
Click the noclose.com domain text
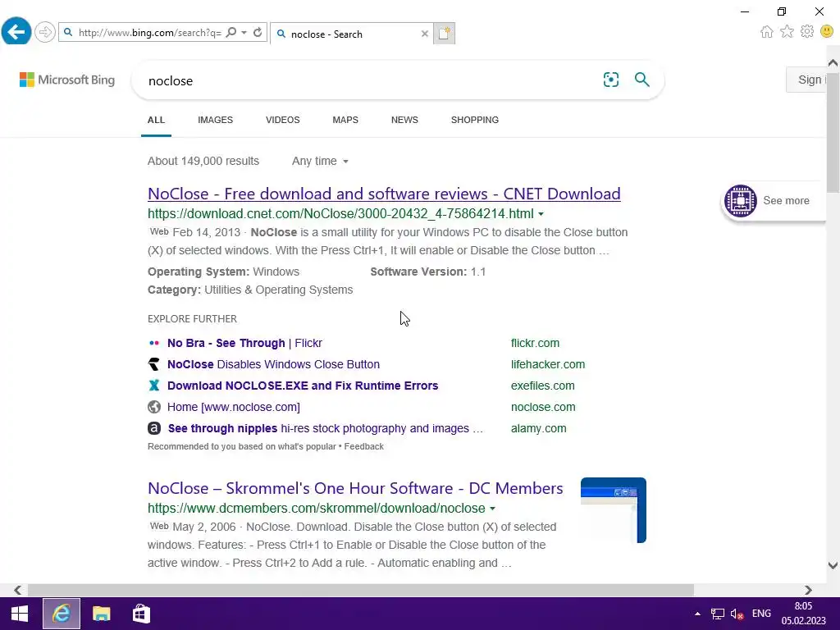543,407
